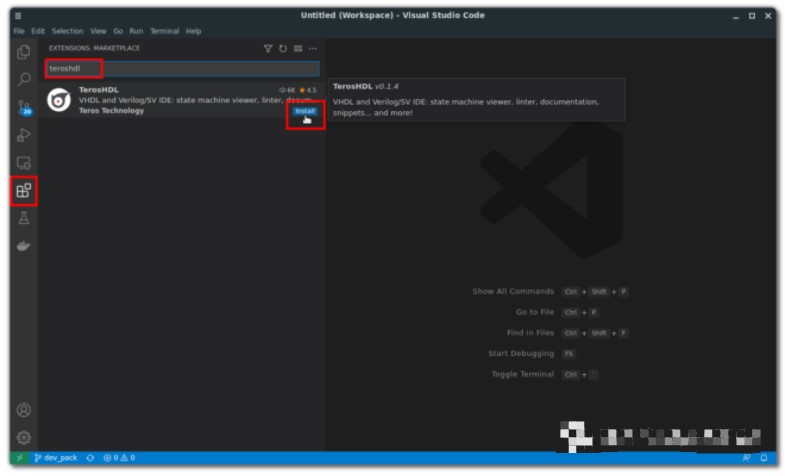Click Show All Commands shortcut hint
The height and width of the screenshot is (476, 785).
click(550, 291)
